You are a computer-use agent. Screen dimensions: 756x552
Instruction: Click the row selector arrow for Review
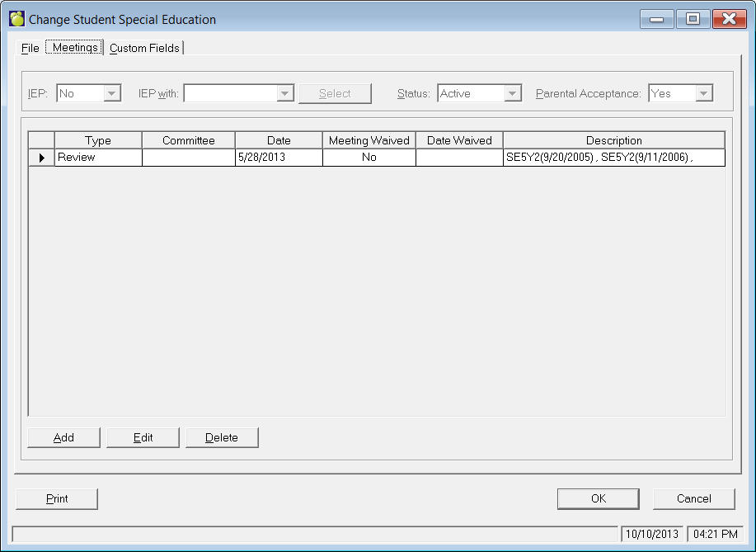point(41,158)
